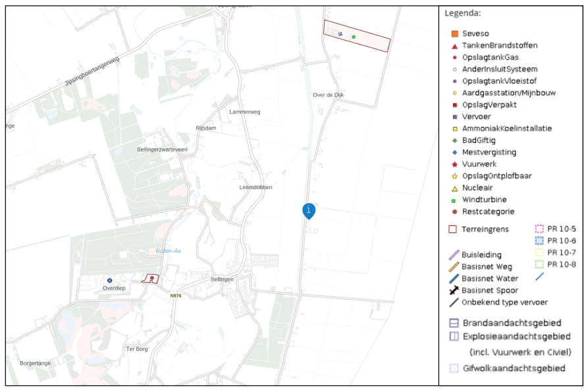588x390 pixels.
Task: Click the green Windturbine square inside the terrain boundary
Action: tap(354, 37)
